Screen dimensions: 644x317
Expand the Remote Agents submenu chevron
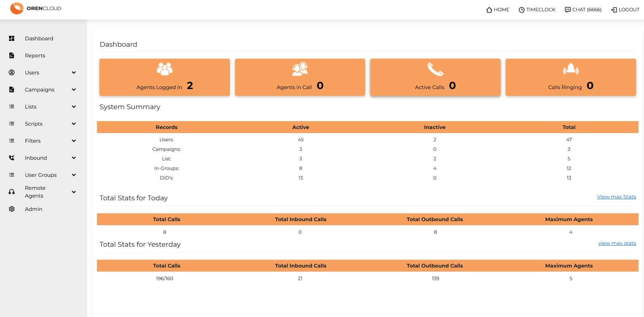click(x=74, y=192)
